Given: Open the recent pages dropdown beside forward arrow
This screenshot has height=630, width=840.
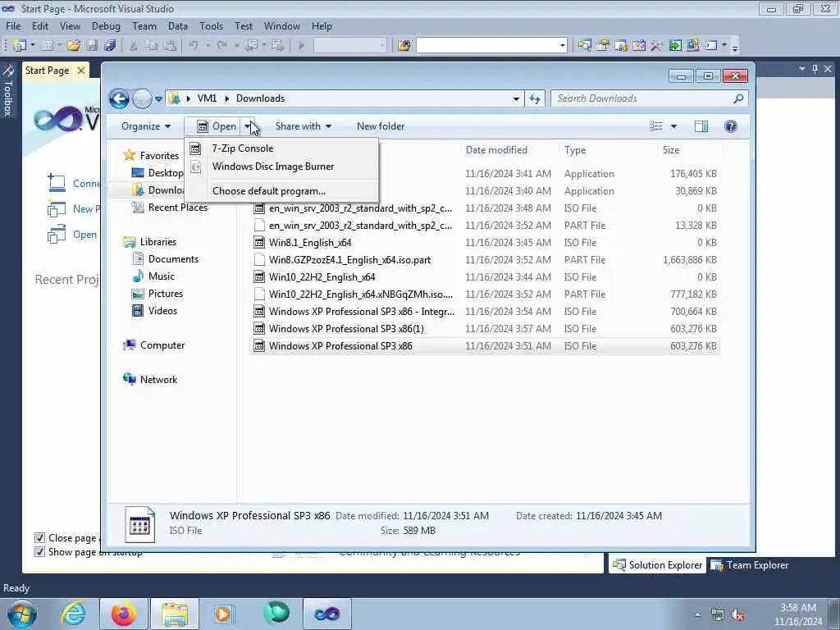Looking at the screenshot, I should (x=158, y=99).
